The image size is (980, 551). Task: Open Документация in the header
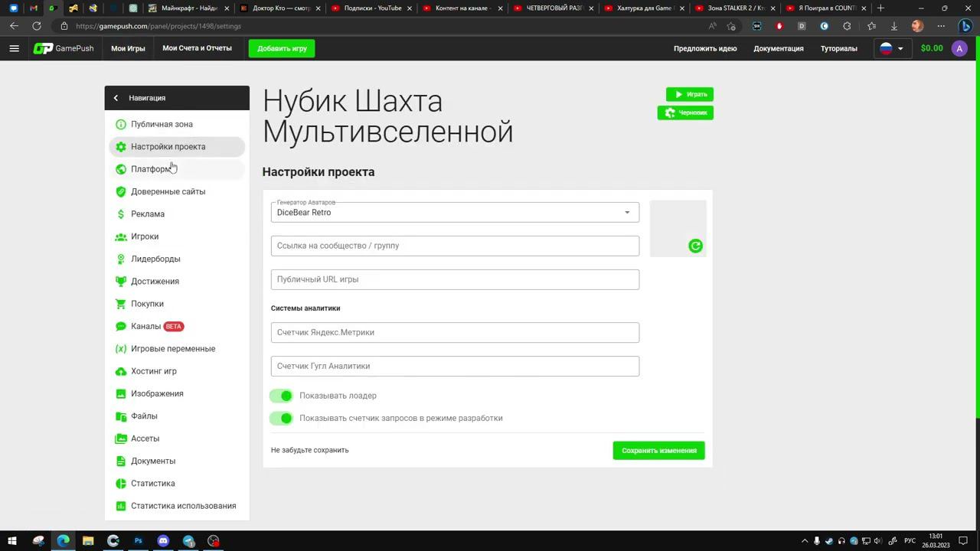779,48
